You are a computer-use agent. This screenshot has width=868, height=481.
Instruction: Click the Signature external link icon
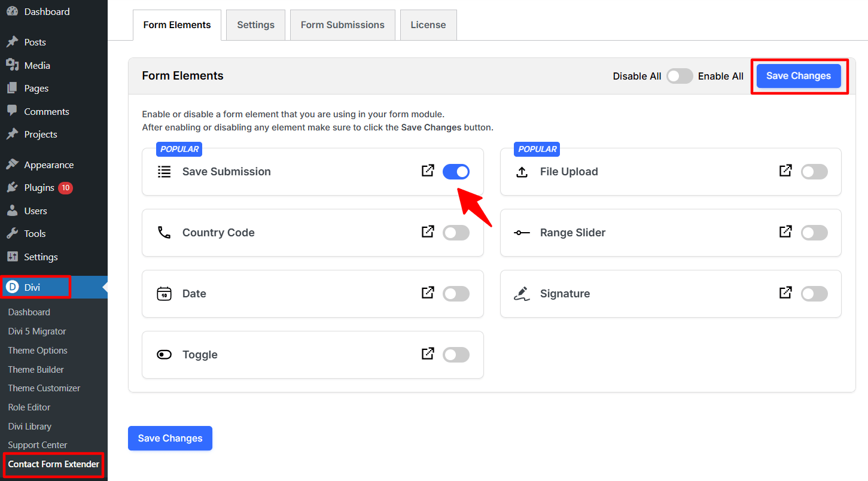785,293
